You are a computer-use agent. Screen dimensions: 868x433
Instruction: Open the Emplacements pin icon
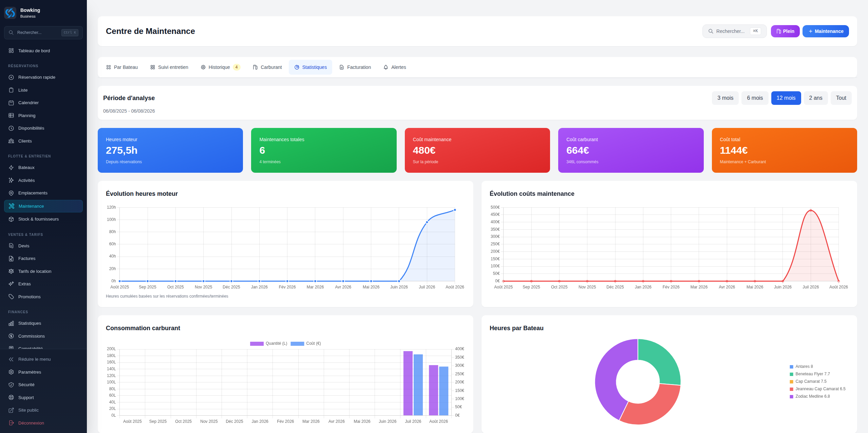click(11, 193)
